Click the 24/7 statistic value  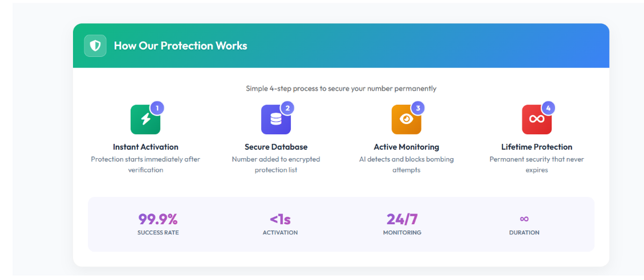coord(402,219)
